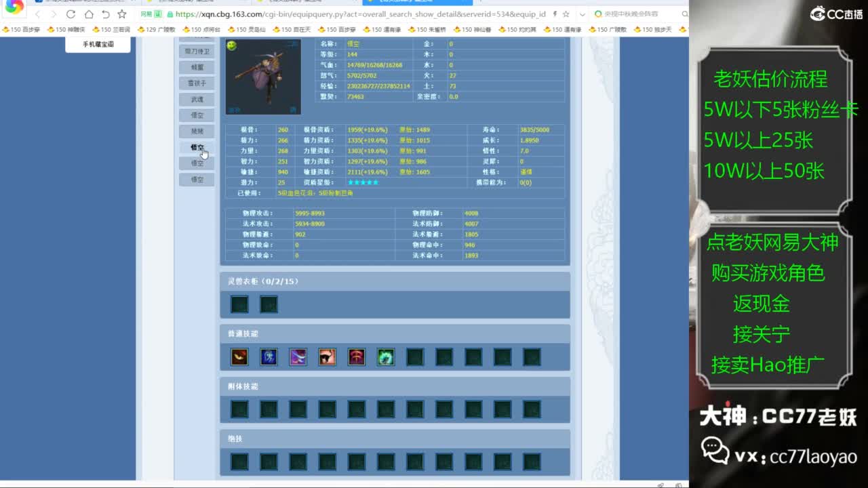Open the browser home page icon

pyautogui.click(x=89, y=14)
